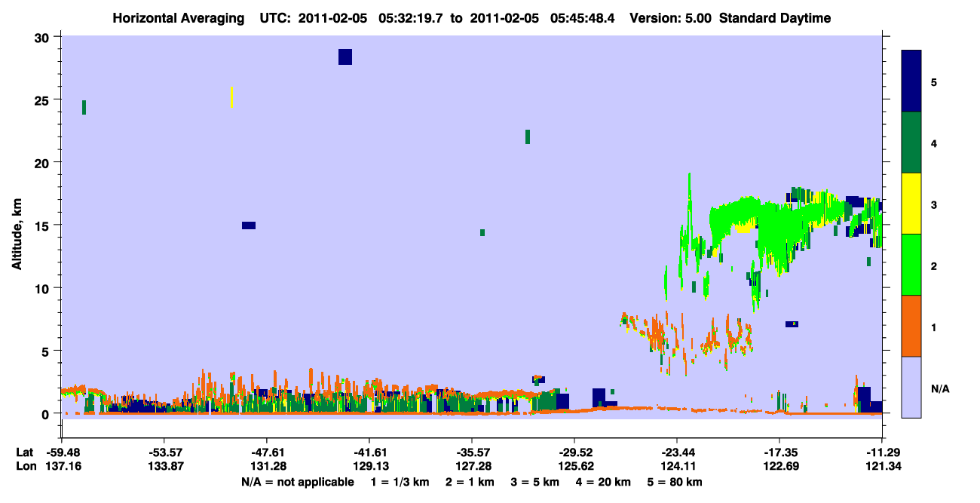Click 'Version: 5.00' in the title
The image size is (980, 503).
point(670,18)
